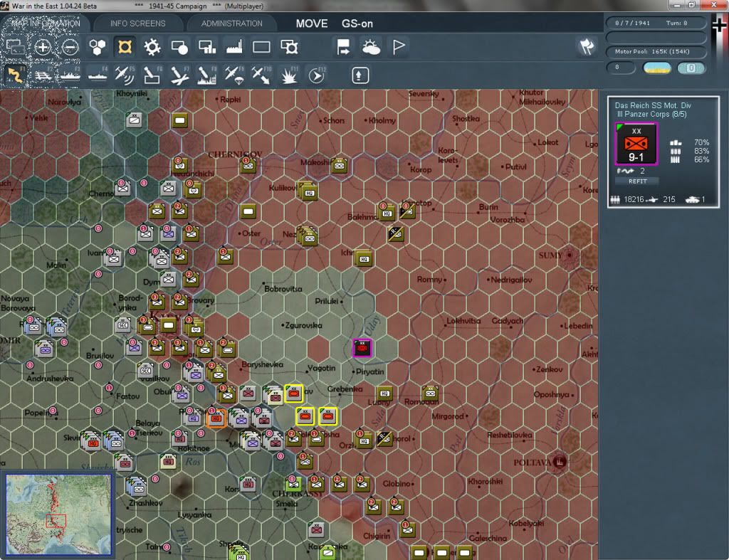Click the GS-on status label
The image size is (729, 560).
point(357,23)
